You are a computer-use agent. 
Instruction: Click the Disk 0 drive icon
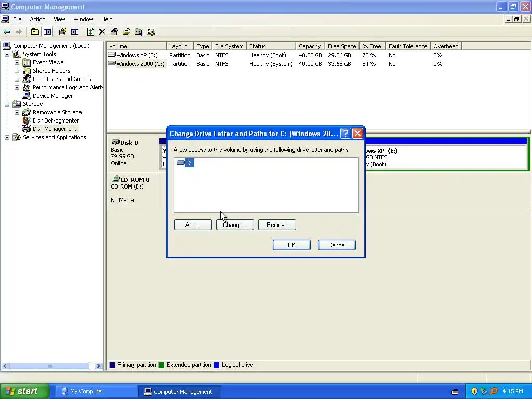coord(115,142)
